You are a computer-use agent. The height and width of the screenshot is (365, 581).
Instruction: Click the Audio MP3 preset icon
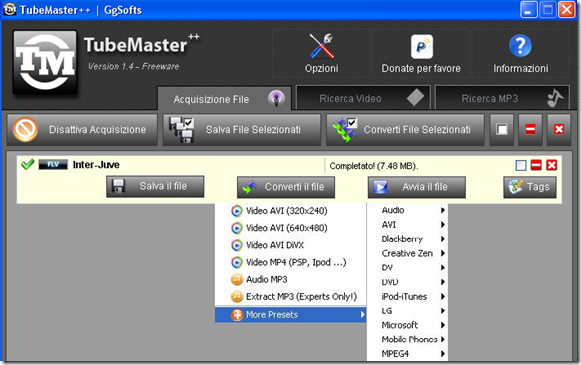coord(237,279)
